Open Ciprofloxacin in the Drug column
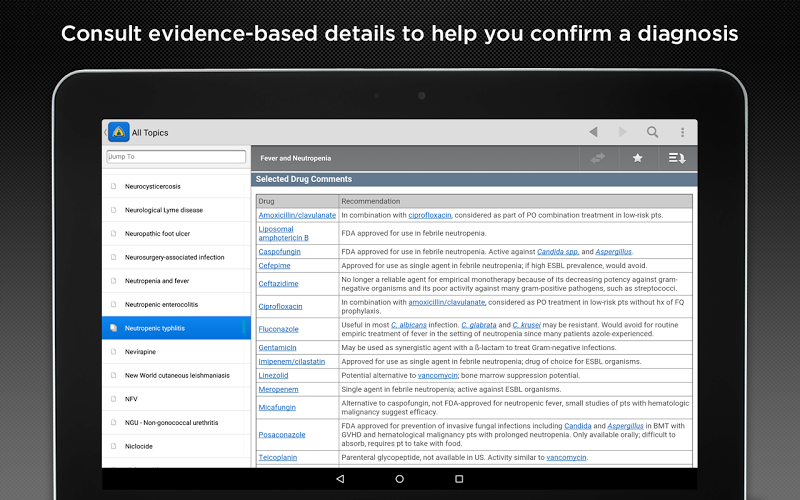This screenshot has height=500, width=800. point(280,306)
